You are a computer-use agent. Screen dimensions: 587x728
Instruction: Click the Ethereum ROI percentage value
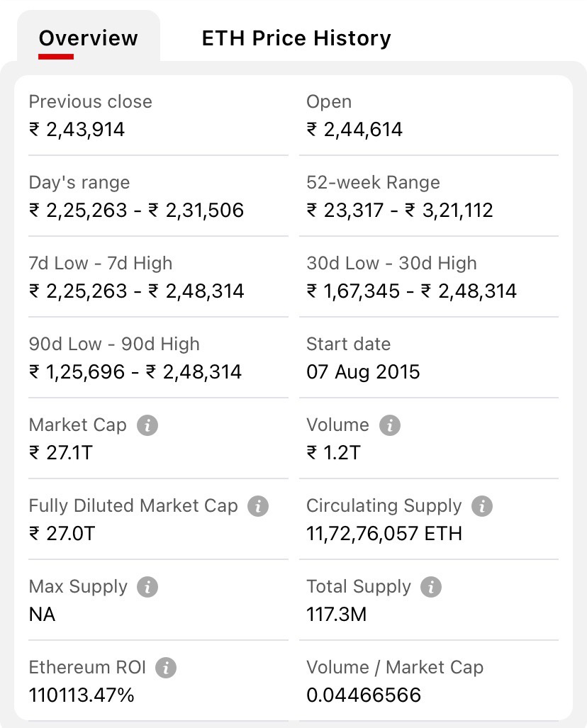pyautogui.click(x=82, y=695)
